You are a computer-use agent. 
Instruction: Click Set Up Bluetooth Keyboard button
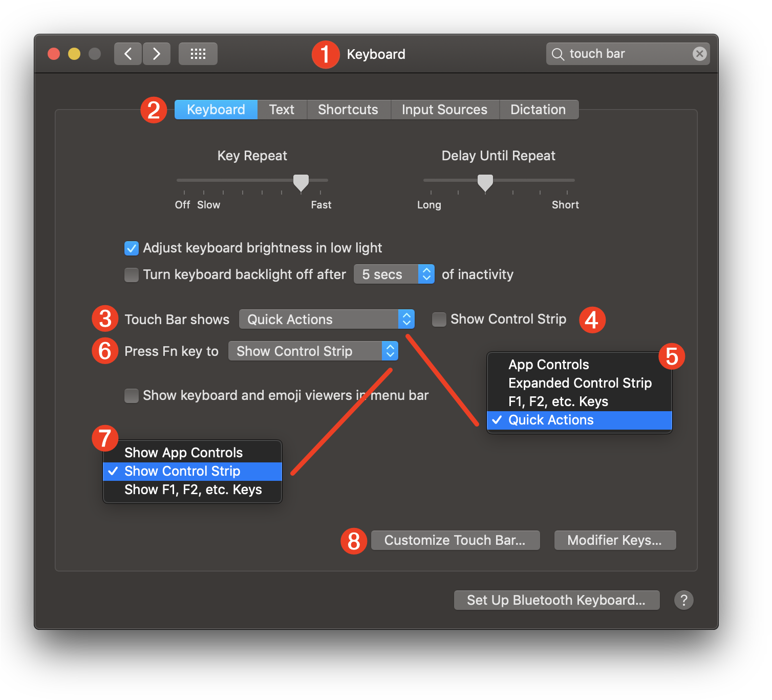[x=556, y=600]
